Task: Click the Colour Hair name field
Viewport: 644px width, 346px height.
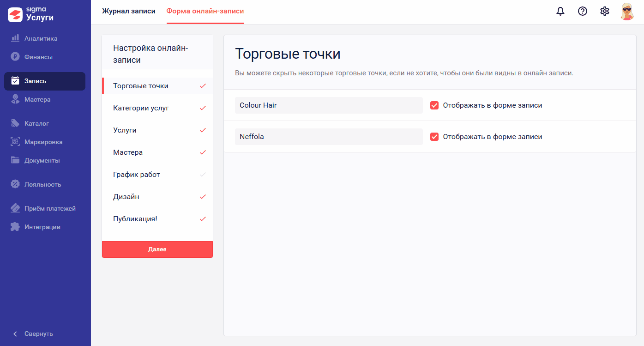Action: (329, 105)
